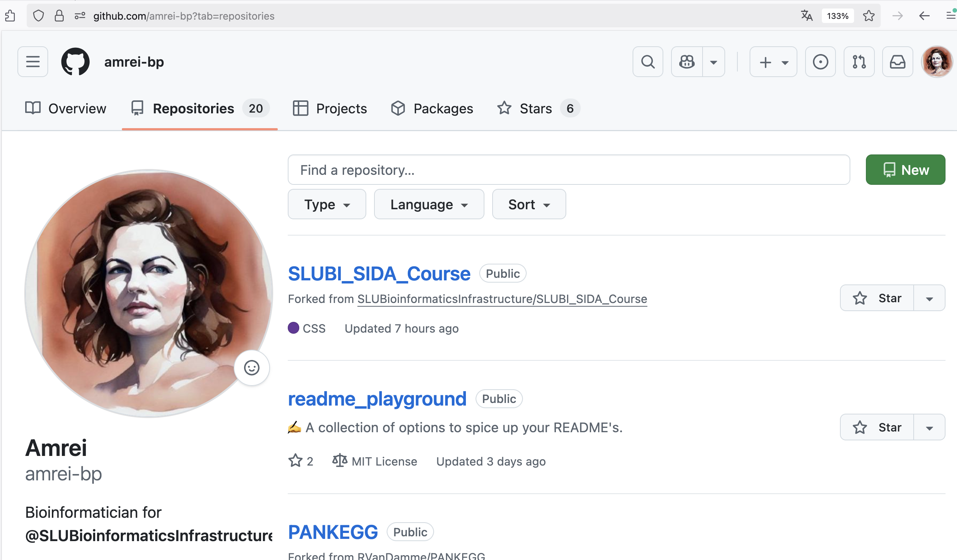Image resolution: width=957 pixels, height=560 pixels.
Task: Go to GitHub homepage via Octocat logo
Action: point(75,61)
